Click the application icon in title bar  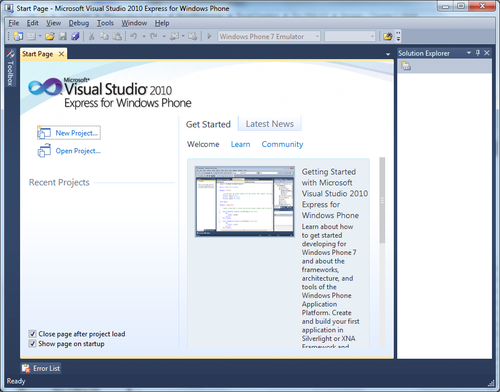[x=9, y=8]
